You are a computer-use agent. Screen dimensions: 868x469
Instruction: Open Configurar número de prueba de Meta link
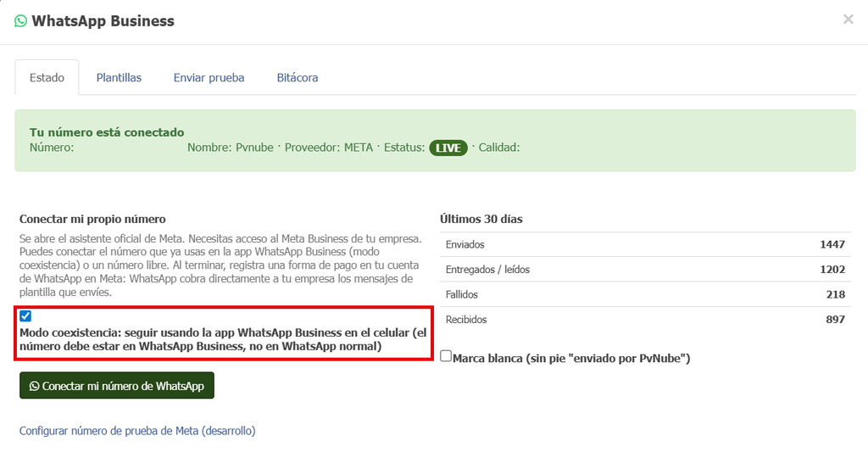coord(137,431)
